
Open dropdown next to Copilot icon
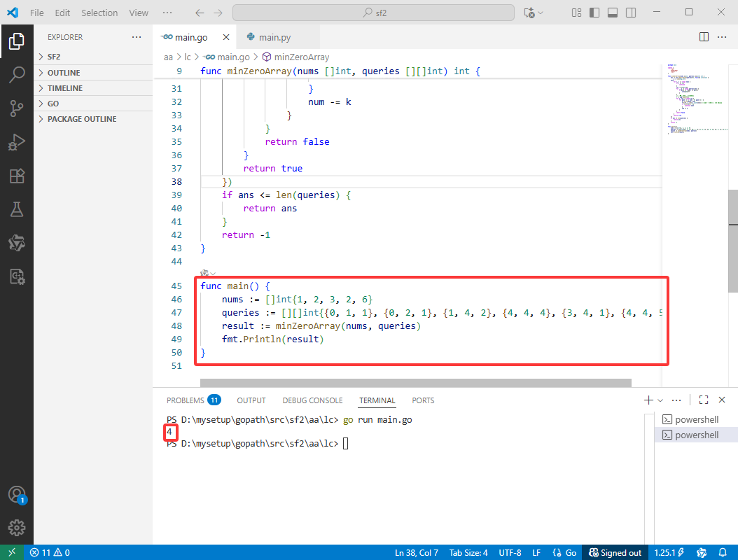(541, 13)
